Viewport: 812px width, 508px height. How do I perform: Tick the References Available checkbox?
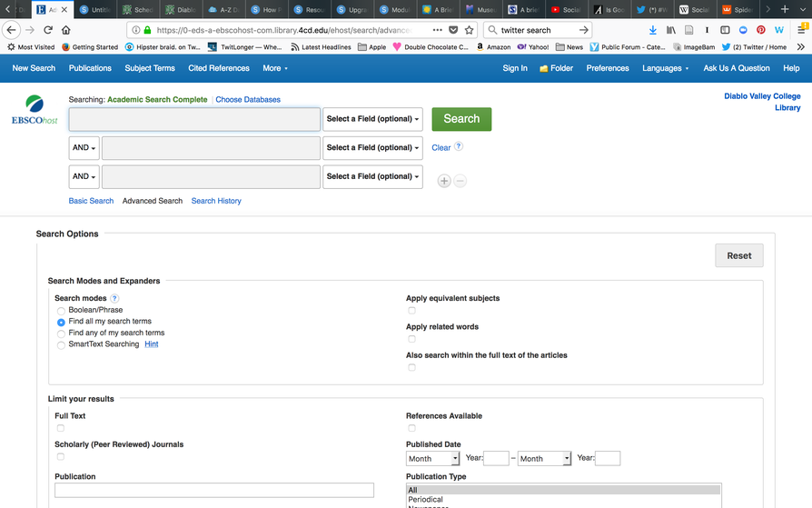click(411, 428)
